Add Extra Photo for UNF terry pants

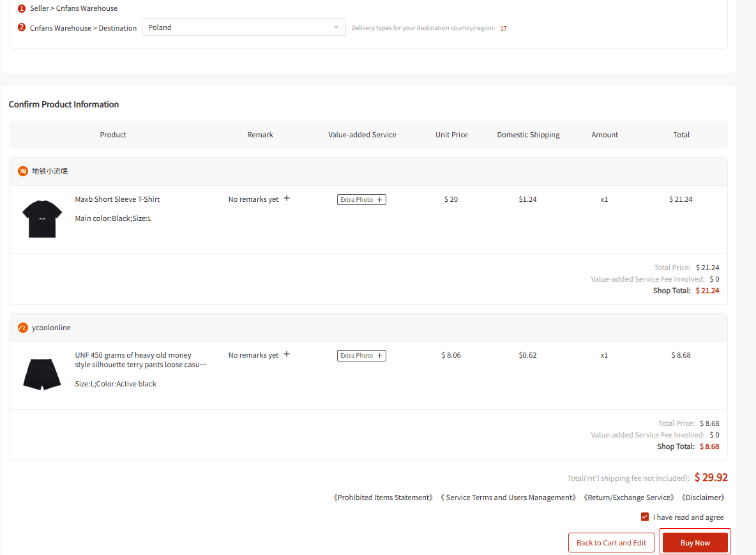coord(361,355)
